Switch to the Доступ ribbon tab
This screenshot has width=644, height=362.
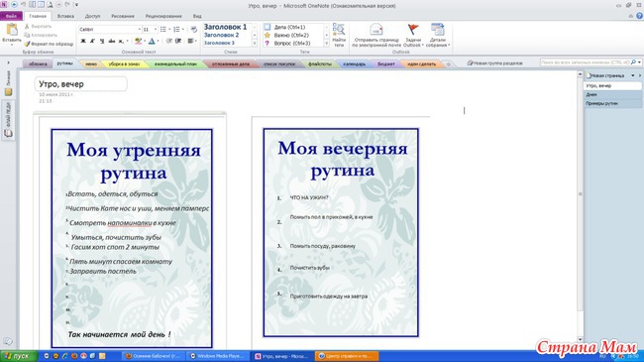[x=92, y=16]
